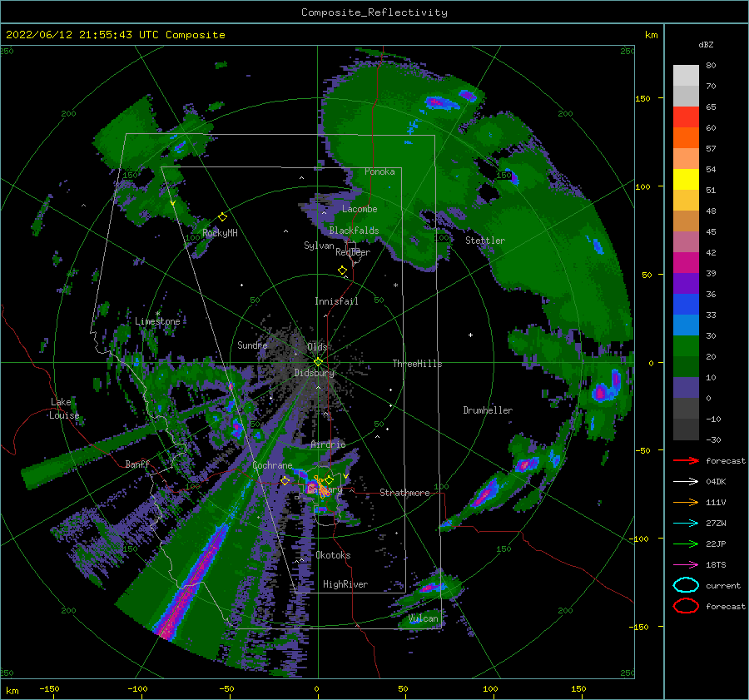The width and height of the screenshot is (749, 700).
Task: Click the dBZ legend heading
Action: click(706, 44)
